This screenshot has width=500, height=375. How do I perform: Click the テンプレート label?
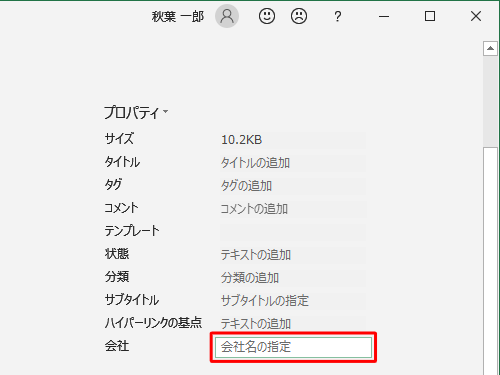click(x=132, y=231)
